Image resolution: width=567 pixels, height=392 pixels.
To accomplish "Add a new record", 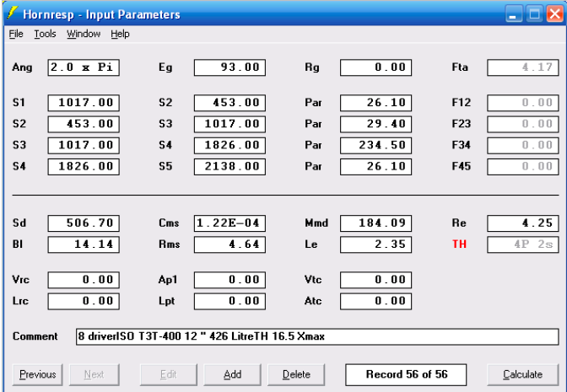I will [x=232, y=374].
